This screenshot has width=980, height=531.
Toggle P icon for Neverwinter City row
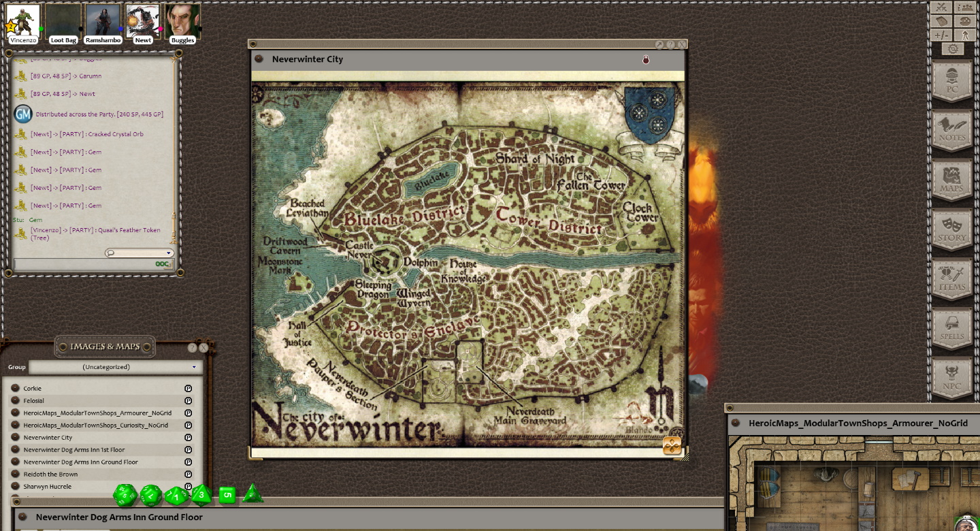point(189,438)
